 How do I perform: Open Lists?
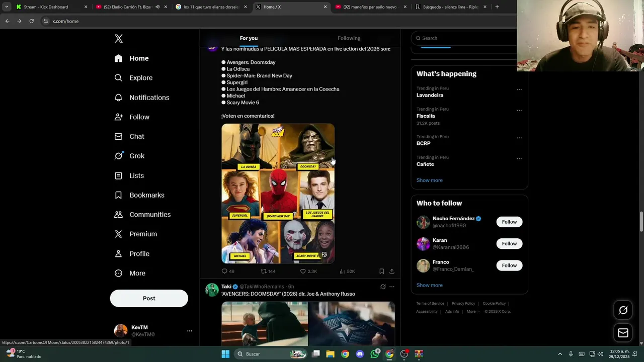coord(129,175)
